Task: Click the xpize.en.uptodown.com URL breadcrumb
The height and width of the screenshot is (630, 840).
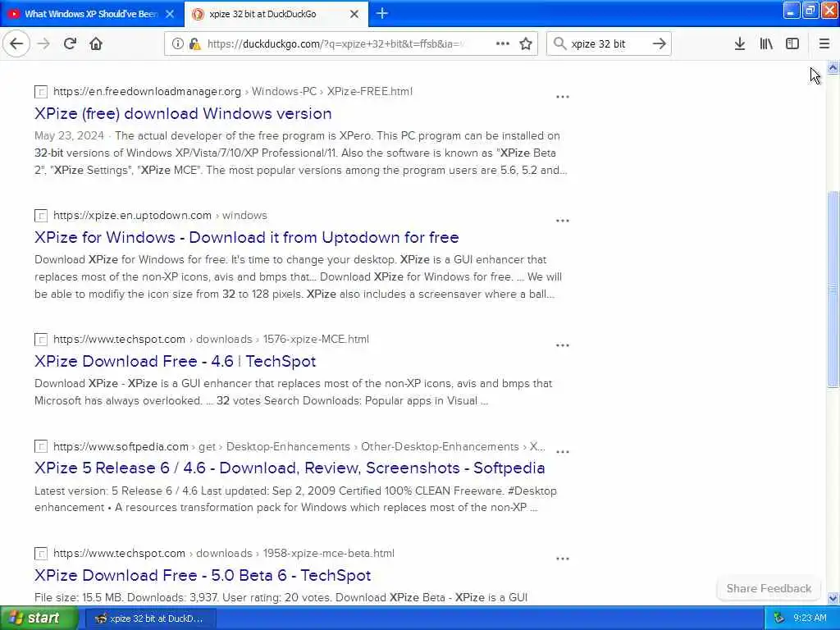Action: [x=160, y=216]
